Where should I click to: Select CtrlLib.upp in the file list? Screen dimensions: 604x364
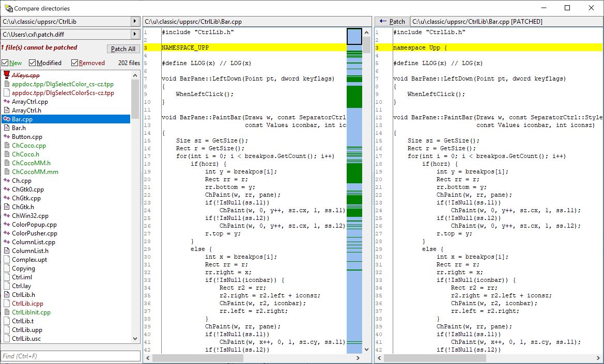point(27,330)
